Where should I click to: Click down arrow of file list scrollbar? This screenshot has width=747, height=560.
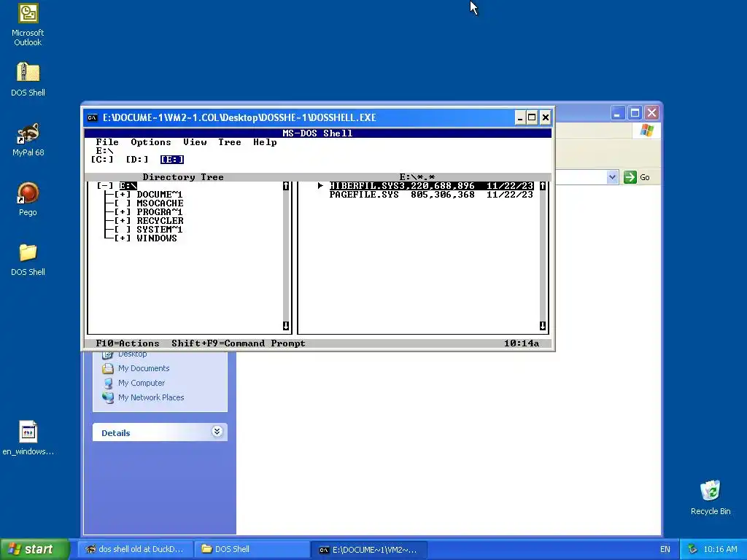543,326
